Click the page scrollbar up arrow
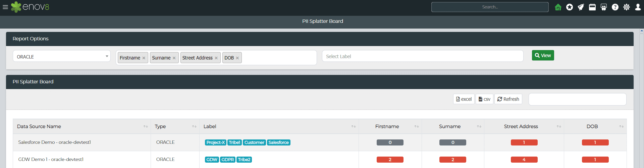 tap(642, 31)
